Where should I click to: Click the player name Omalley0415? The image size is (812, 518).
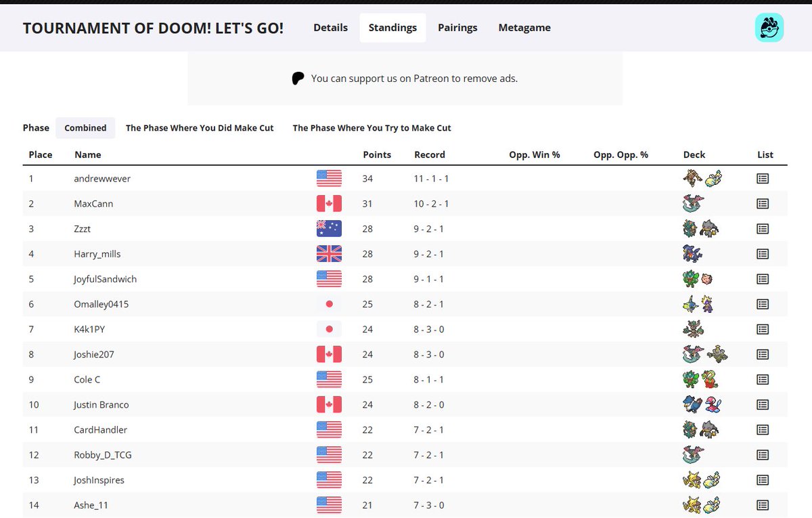(101, 304)
